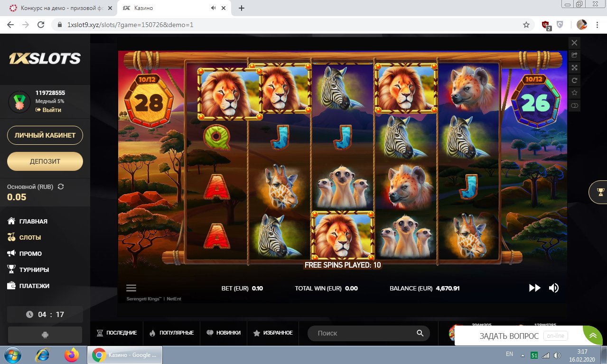Open the Chrome profile avatar
The width and height of the screenshot is (607, 364).
pos(582,25)
